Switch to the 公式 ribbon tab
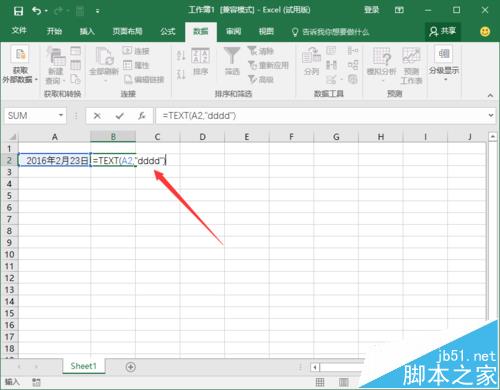The height and width of the screenshot is (390, 500). 168,31
